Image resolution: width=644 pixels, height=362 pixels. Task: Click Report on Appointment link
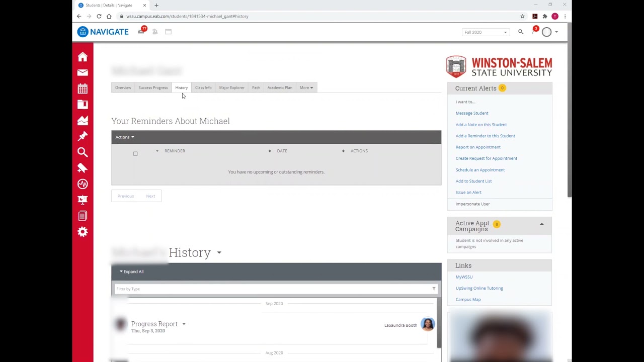pyautogui.click(x=478, y=147)
